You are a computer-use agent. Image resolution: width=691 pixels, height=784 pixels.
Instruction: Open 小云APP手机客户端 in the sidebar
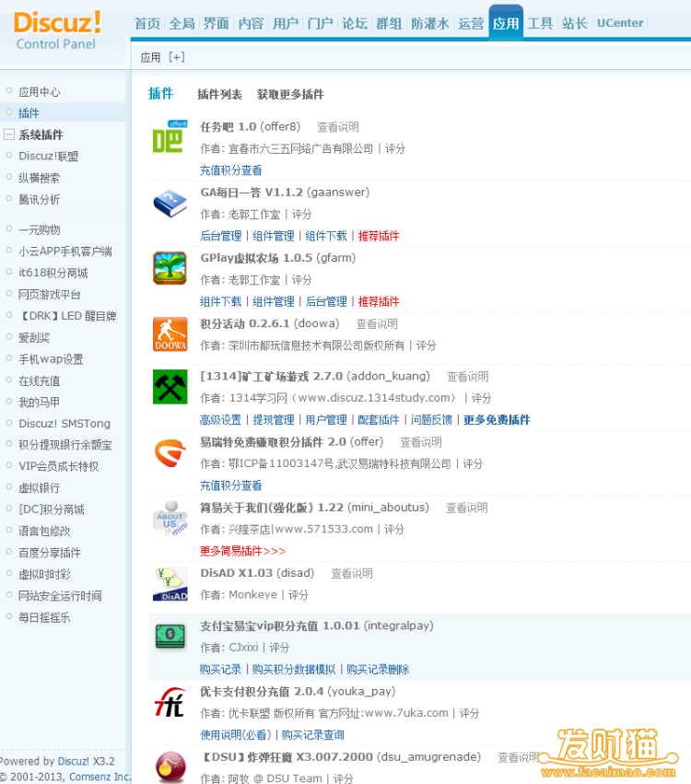click(65, 251)
